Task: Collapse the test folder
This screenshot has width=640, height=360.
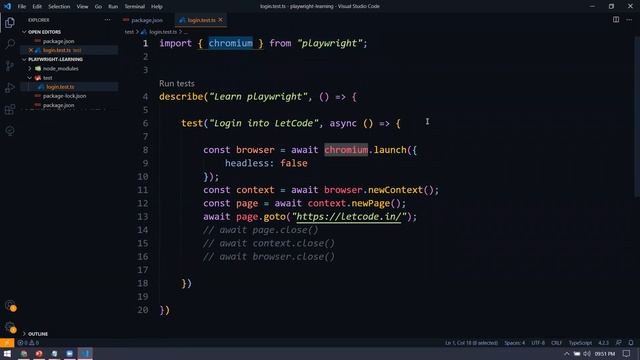Action: [x=47, y=78]
